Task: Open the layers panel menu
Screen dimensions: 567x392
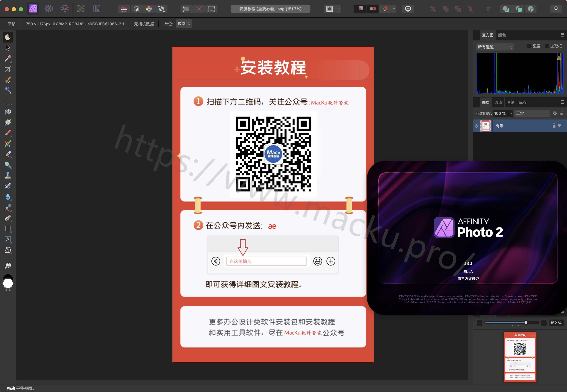Action: (562, 102)
